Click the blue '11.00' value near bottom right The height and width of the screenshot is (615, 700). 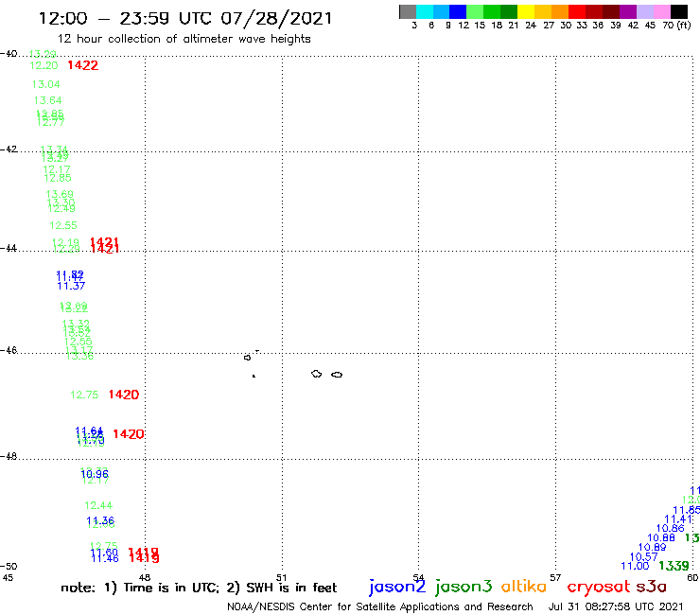point(635,567)
